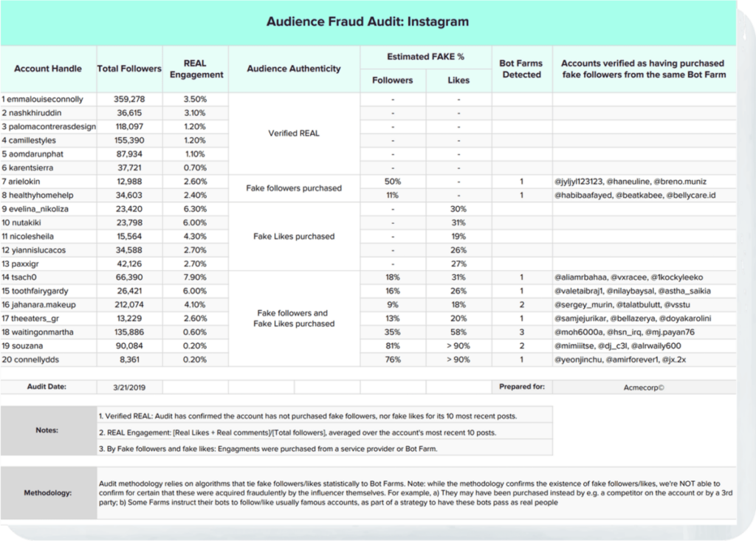Select the cell starting with '@sergey_murin'

click(x=645, y=305)
